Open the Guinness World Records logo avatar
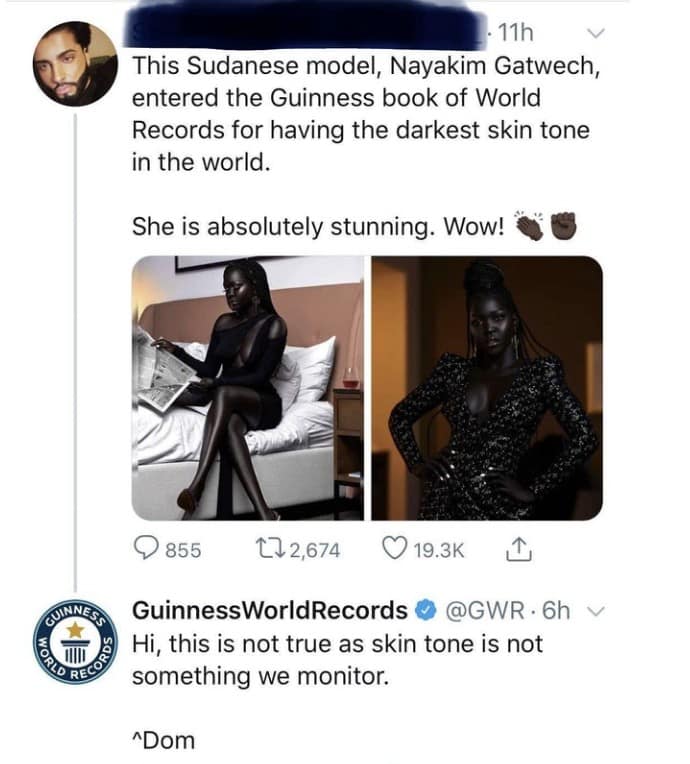The width and height of the screenshot is (690, 764). point(75,642)
